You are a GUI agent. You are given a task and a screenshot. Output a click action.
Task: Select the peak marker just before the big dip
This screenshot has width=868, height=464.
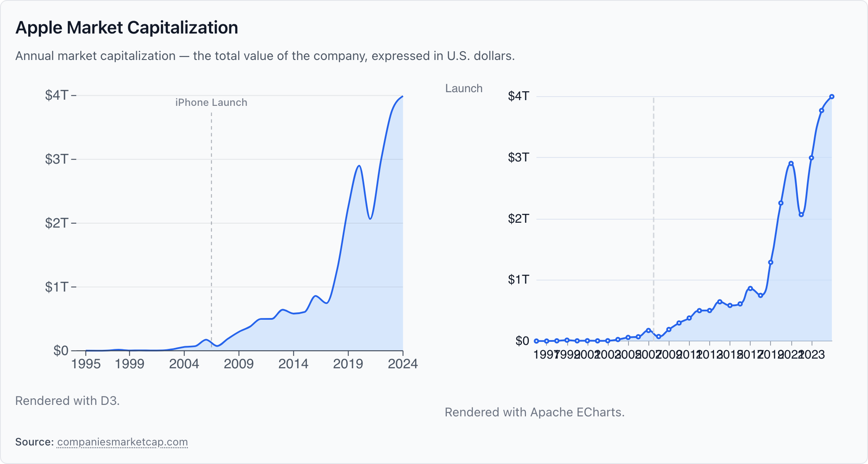pos(791,164)
